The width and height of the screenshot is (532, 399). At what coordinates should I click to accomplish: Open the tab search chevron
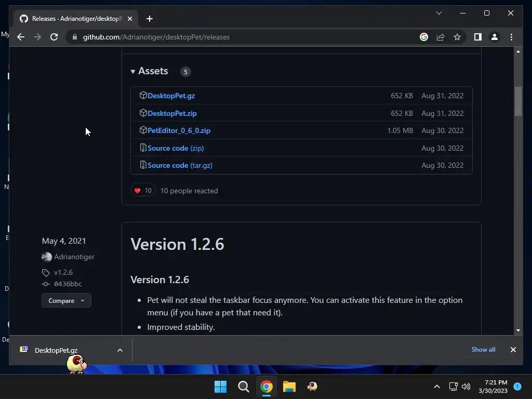(x=438, y=13)
